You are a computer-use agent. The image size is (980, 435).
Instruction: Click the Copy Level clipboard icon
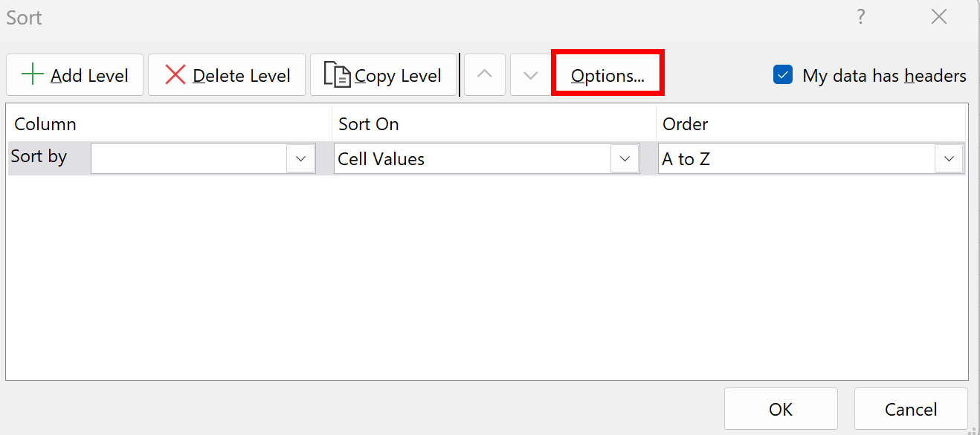tap(340, 74)
